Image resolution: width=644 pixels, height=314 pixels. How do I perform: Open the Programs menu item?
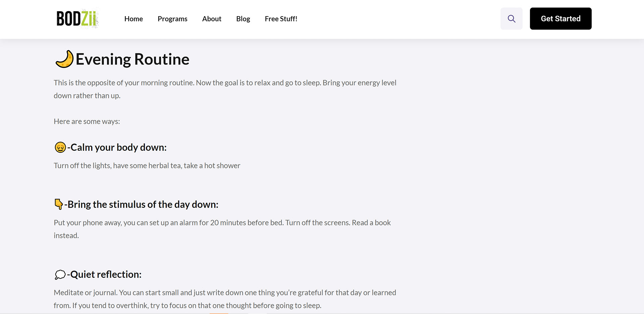coord(172,19)
